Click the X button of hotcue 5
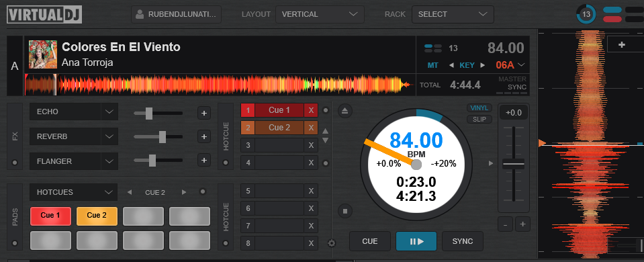Viewport: 644px width, 262px height. [311, 191]
